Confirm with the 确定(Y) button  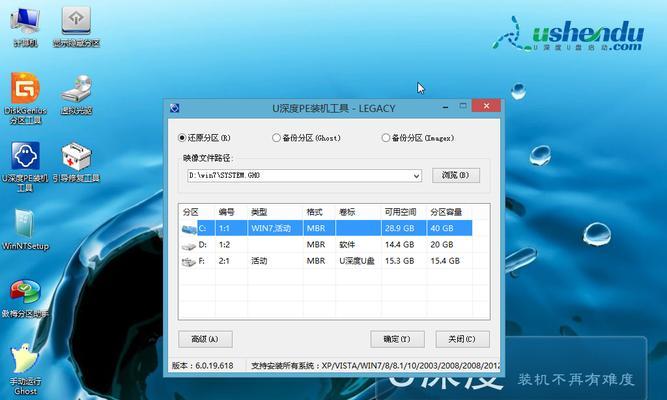[397, 339]
